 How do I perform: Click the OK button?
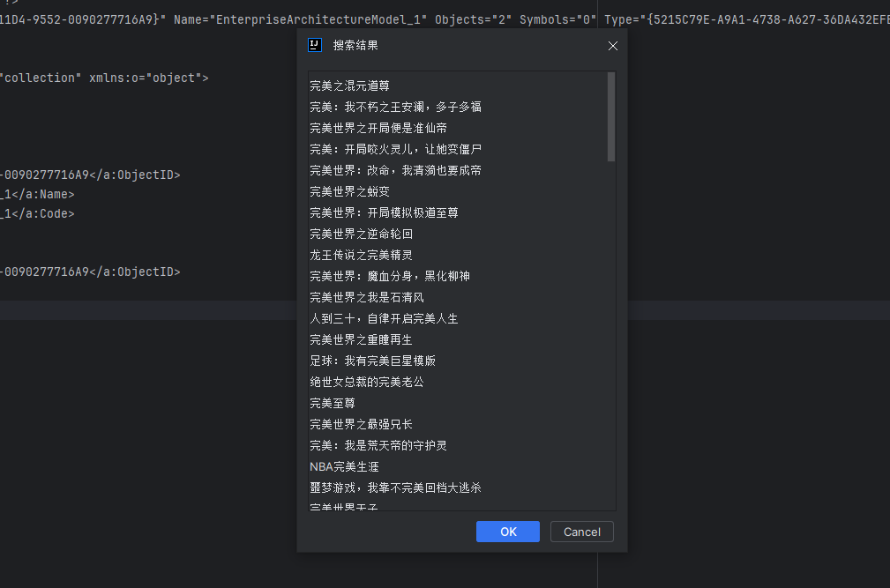[507, 531]
